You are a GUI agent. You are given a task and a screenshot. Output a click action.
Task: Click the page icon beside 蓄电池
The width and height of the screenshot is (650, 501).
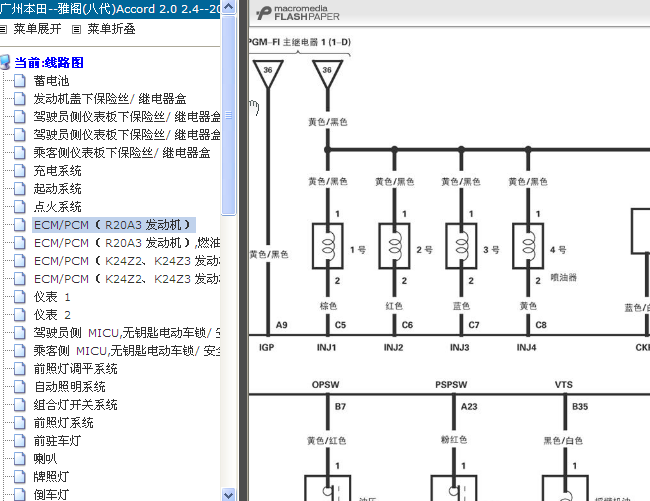tap(19, 81)
